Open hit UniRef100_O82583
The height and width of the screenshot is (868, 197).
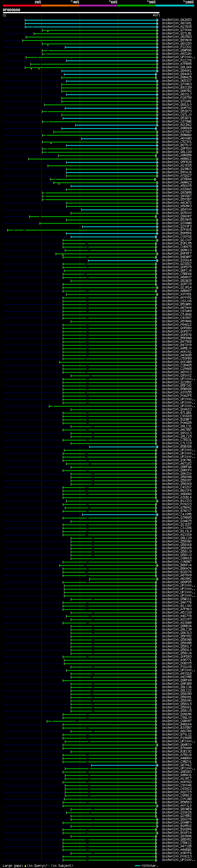coord(177,37)
